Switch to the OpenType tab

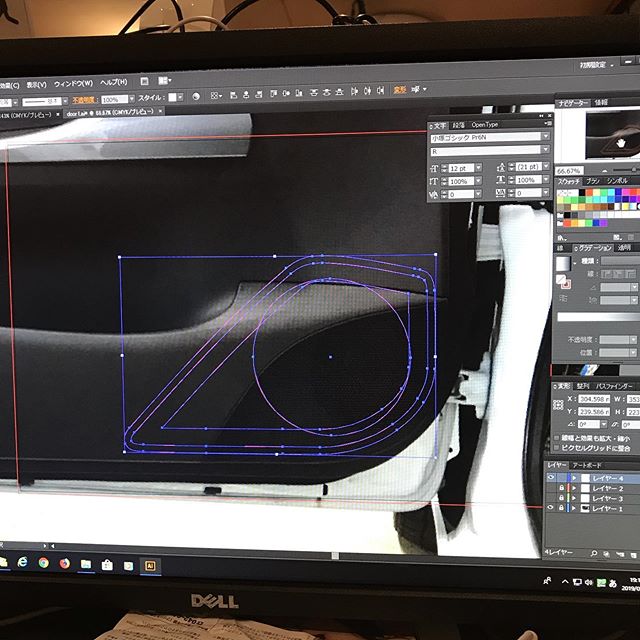(x=484, y=124)
